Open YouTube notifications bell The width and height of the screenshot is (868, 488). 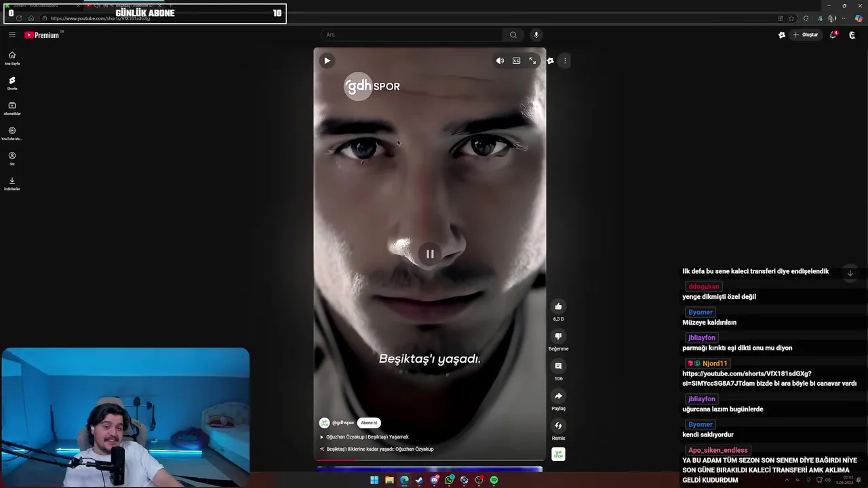click(x=833, y=35)
